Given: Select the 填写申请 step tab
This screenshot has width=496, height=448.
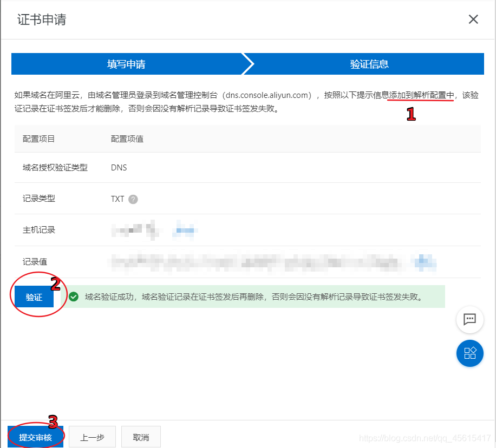Looking at the screenshot, I should [x=126, y=64].
